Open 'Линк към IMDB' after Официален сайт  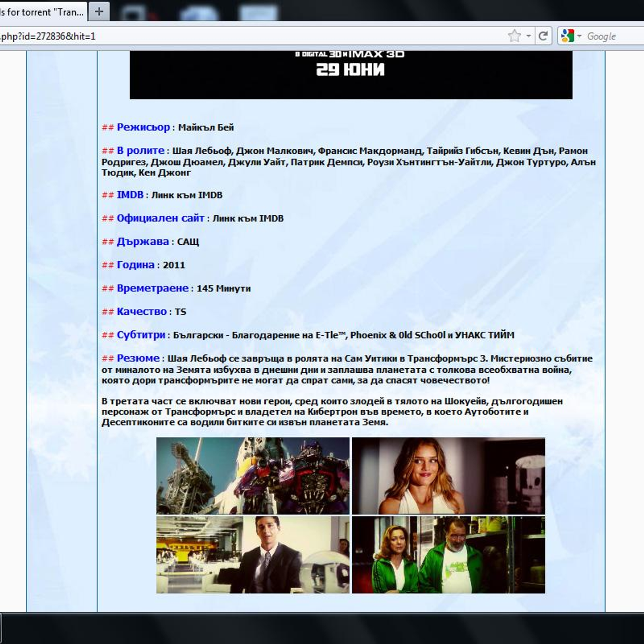[x=248, y=219]
